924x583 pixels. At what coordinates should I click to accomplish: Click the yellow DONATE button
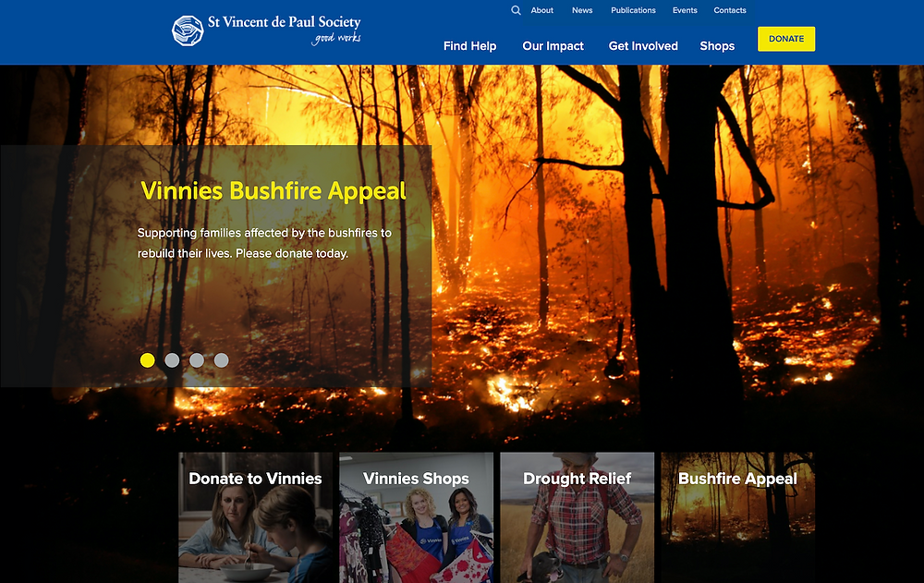click(x=786, y=39)
